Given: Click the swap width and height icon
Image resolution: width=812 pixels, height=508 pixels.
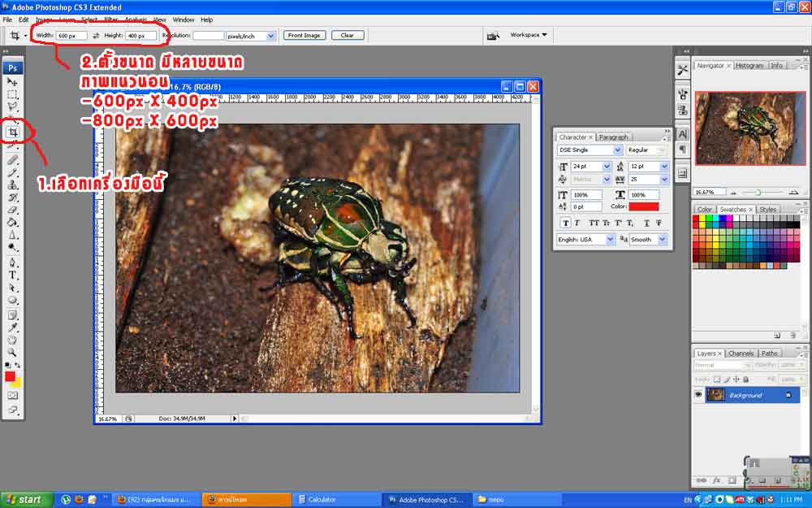Looking at the screenshot, I should (x=96, y=36).
